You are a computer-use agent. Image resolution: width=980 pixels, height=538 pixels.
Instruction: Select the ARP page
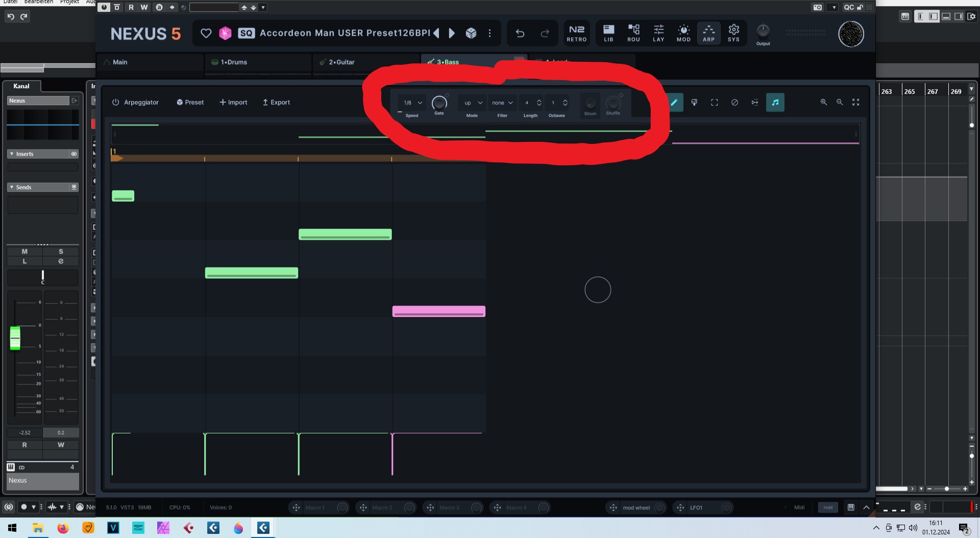coord(708,33)
